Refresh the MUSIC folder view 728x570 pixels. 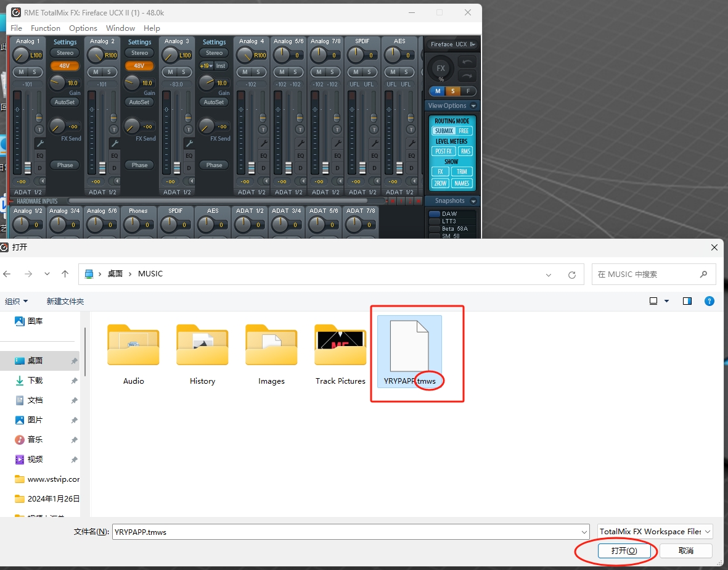572,275
